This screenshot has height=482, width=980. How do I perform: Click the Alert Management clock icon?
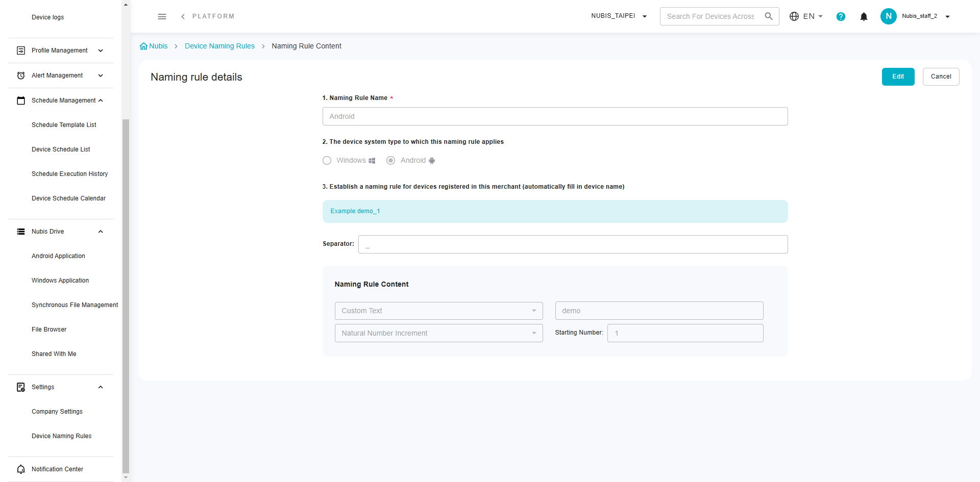click(x=21, y=75)
